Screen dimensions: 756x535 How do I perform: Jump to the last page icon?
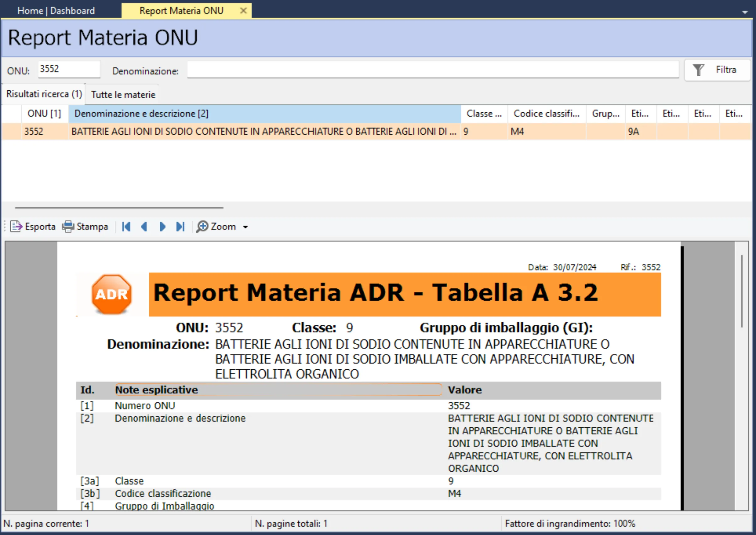coord(180,227)
